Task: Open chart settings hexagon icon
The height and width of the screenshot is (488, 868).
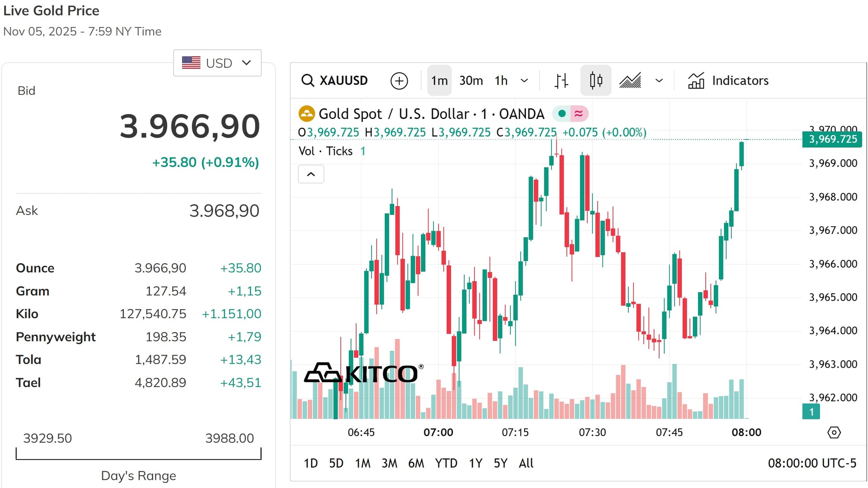Action: (x=834, y=432)
